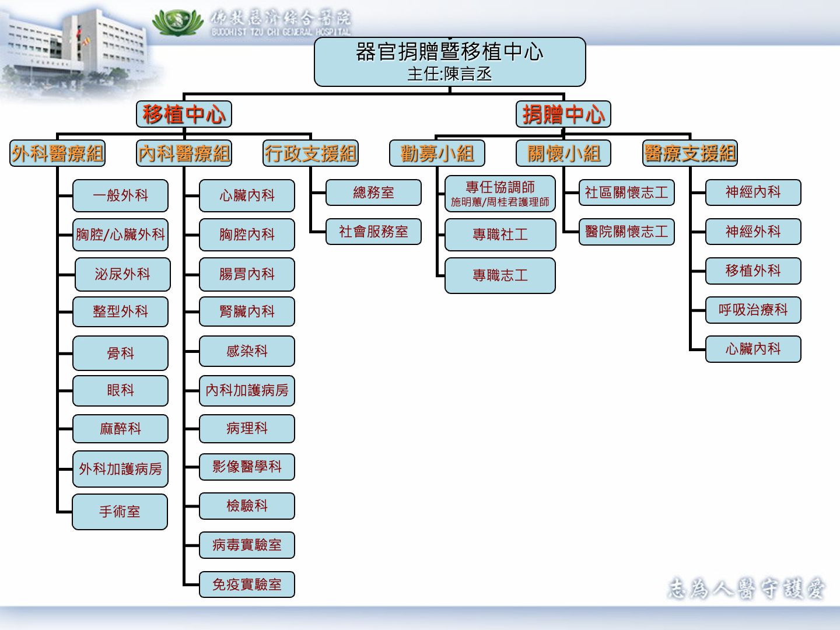Select the 勸募小組 group node
The image size is (840, 630).
click(437, 153)
